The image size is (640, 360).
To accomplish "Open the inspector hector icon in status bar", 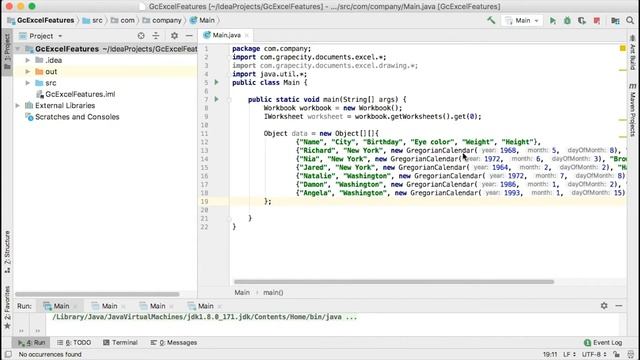I will [x=631, y=354].
